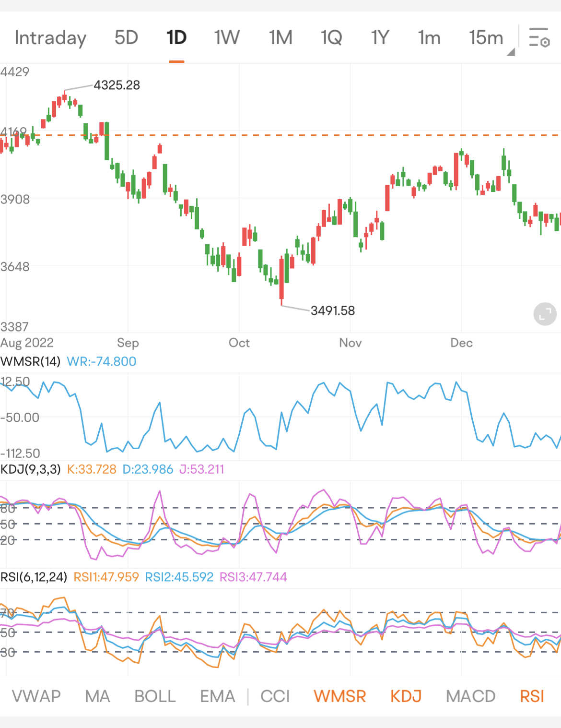Disable the RSI indicator
The height and width of the screenshot is (728, 561).
532,696
